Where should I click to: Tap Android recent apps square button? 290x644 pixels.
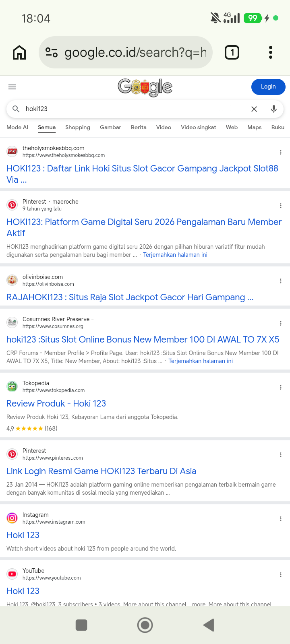pyautogui.click(x=81, y=625)
